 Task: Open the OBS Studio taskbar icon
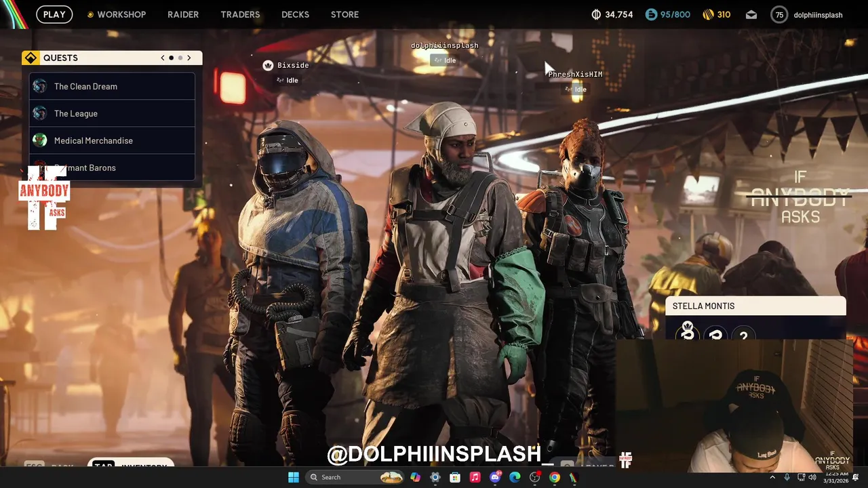(535, 477)
